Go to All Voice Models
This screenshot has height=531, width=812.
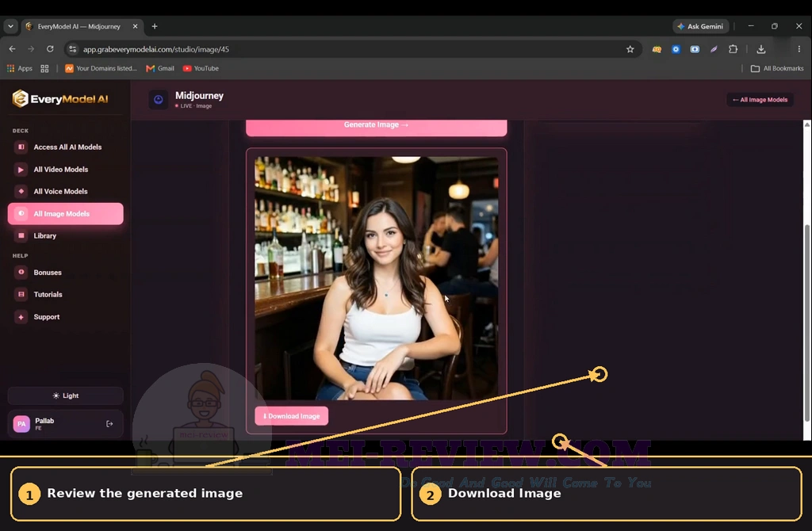(x=65, y=192)
